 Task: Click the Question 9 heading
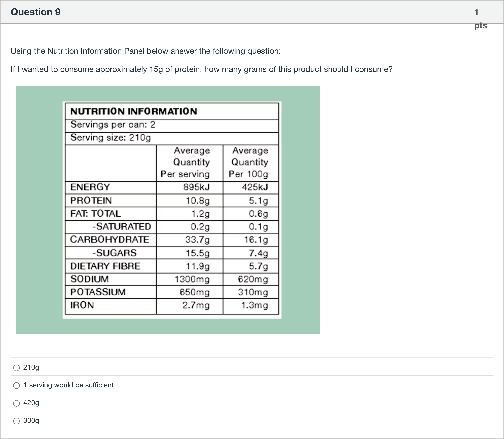36,12
